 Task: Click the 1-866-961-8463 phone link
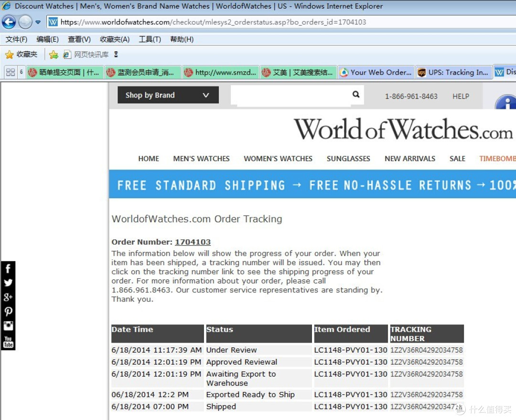411,97
